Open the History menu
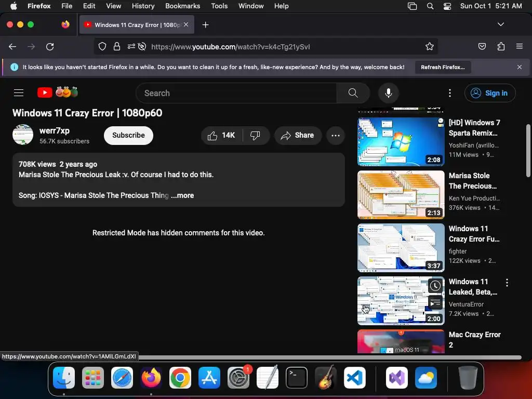This screenshot has height=399, width=532. click(143, 6)
